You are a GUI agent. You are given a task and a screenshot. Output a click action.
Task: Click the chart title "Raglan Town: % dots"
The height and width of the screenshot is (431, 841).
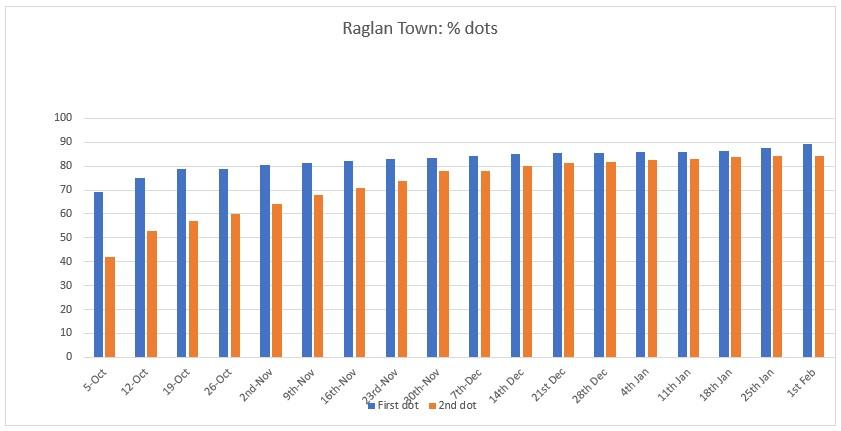(420, 28)
